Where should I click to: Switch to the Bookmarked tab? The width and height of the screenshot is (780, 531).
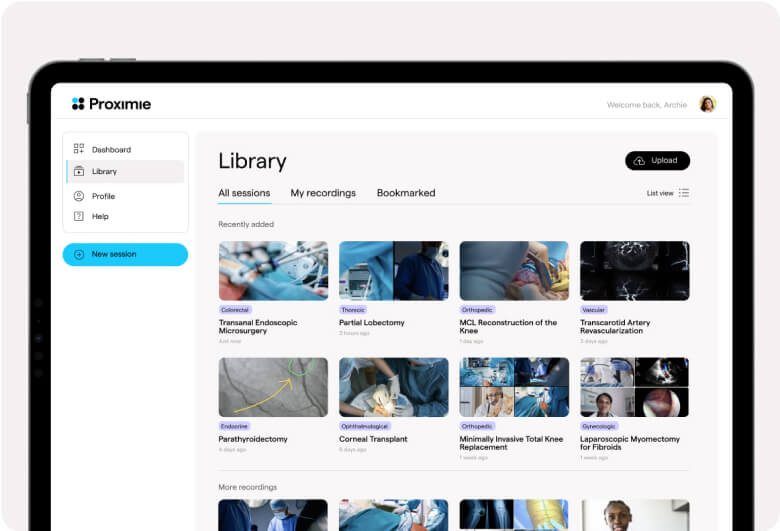point(406,193)
